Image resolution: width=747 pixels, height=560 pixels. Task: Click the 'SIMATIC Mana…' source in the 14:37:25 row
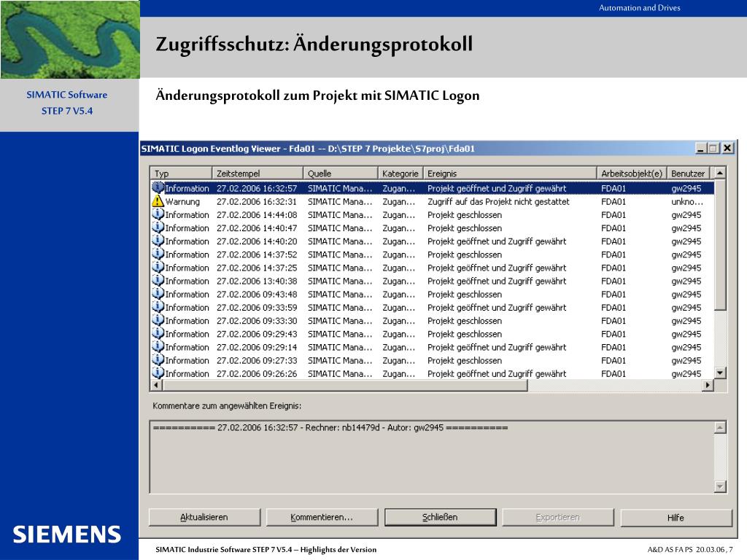(340, 268)
